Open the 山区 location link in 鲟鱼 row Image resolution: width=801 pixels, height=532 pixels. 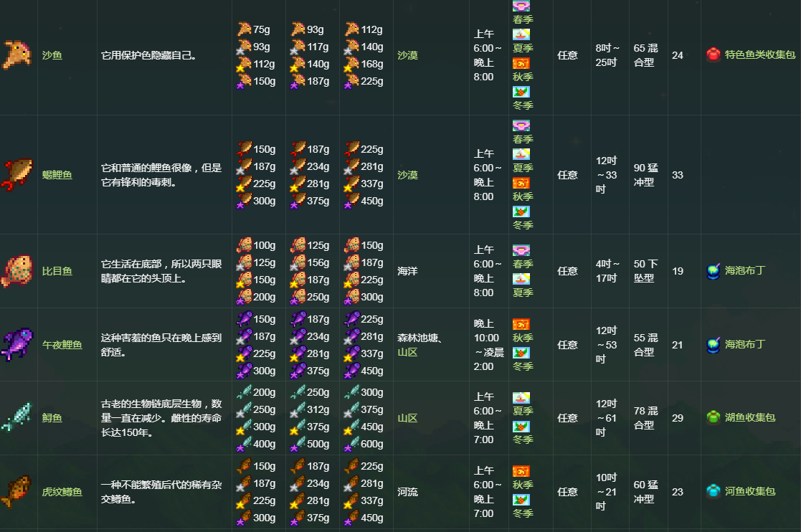pyautogui.click(x=407, y=418)
